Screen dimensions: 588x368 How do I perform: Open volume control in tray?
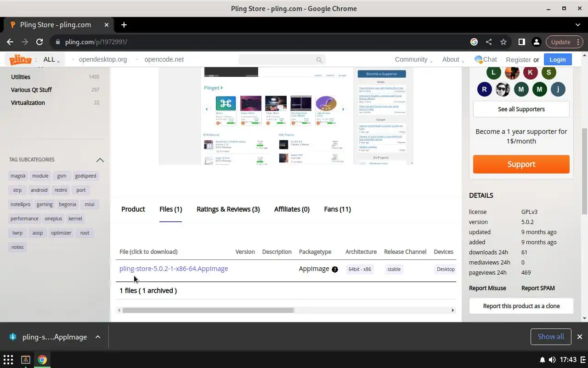pos(552,360)
